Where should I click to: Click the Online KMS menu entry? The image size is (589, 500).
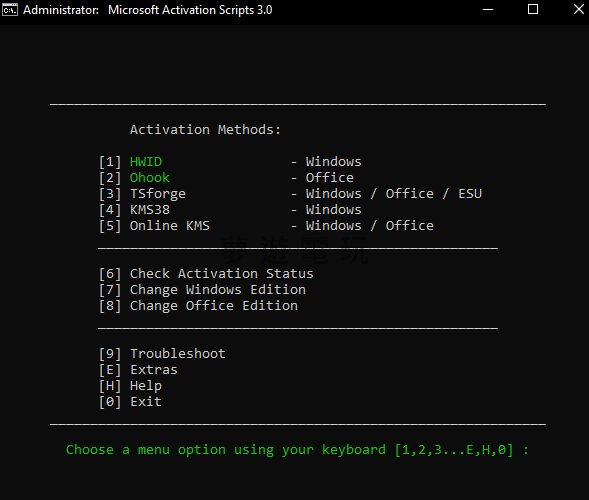click(x=169, y=226)
